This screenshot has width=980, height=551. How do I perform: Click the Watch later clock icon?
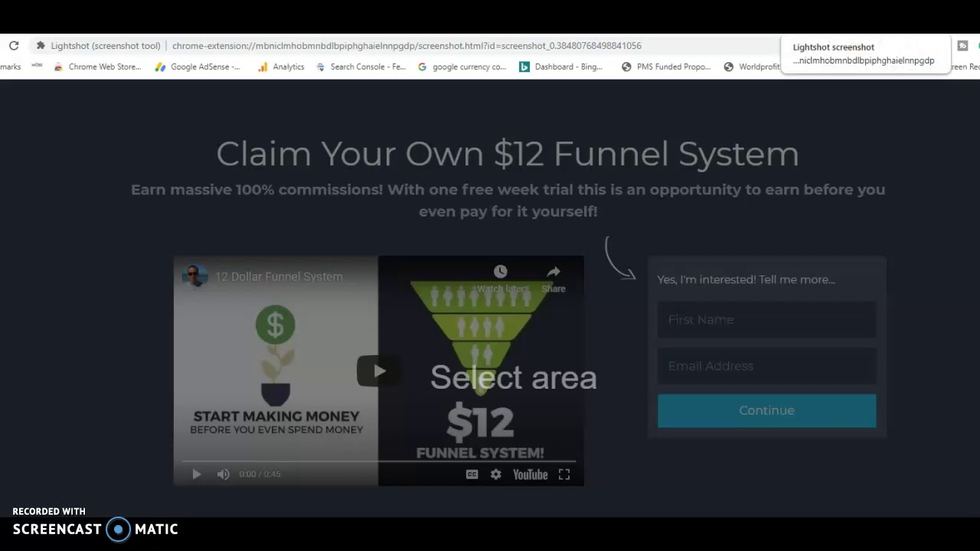coord(500,272)
